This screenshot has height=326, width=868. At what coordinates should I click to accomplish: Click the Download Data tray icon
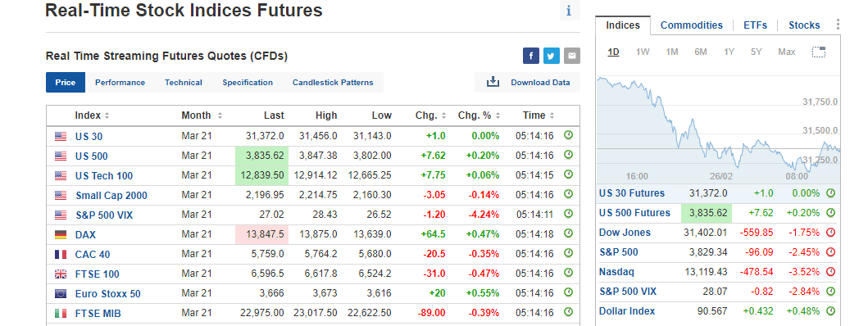(x=493, y=82)
